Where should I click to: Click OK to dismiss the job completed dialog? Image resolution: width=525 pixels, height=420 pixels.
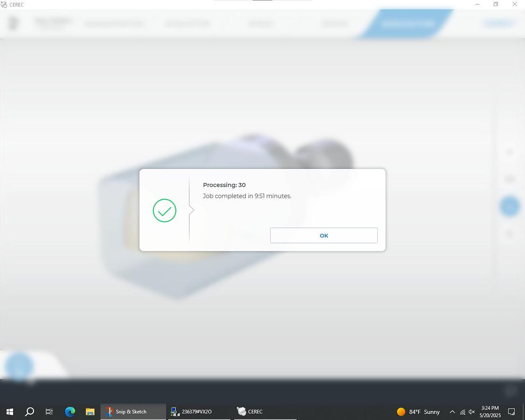tap(324, 236)
